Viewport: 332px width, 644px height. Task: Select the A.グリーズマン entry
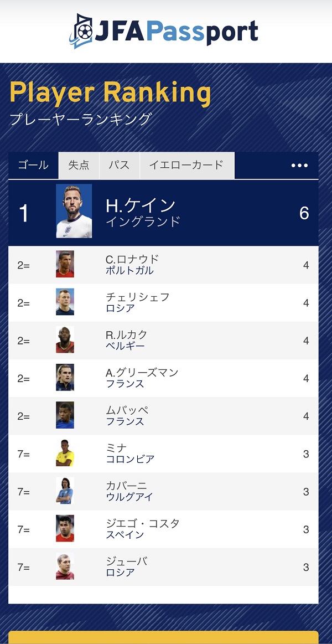click(x=166, y=378)
